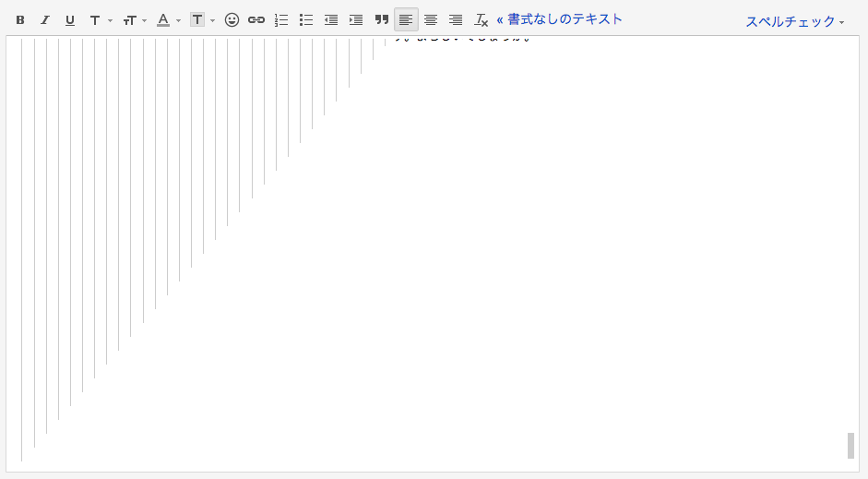
Task: Toggle underline formatting
Action: 69,19
